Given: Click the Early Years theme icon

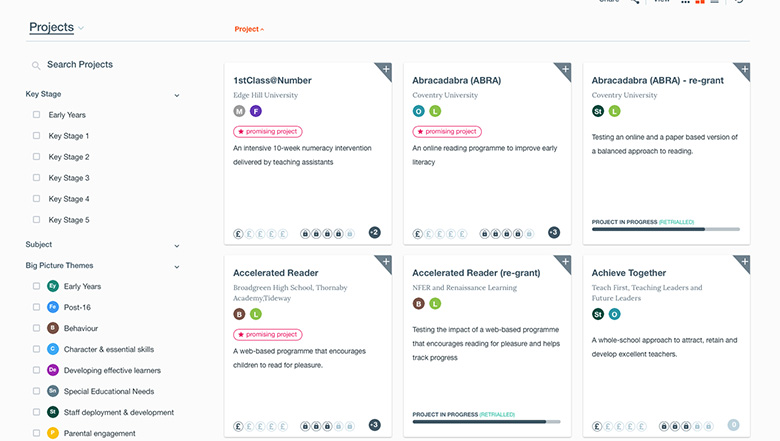Looking at the screenshot, I should 53,286.
